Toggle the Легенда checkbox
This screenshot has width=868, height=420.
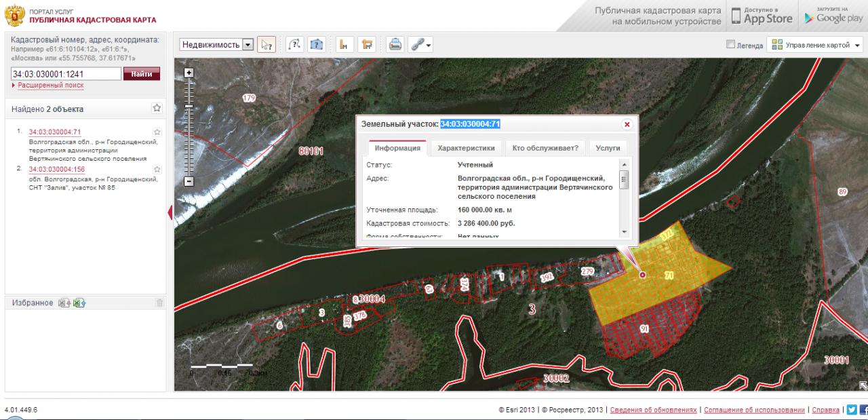pyautogui.click(x=730, y=45)
